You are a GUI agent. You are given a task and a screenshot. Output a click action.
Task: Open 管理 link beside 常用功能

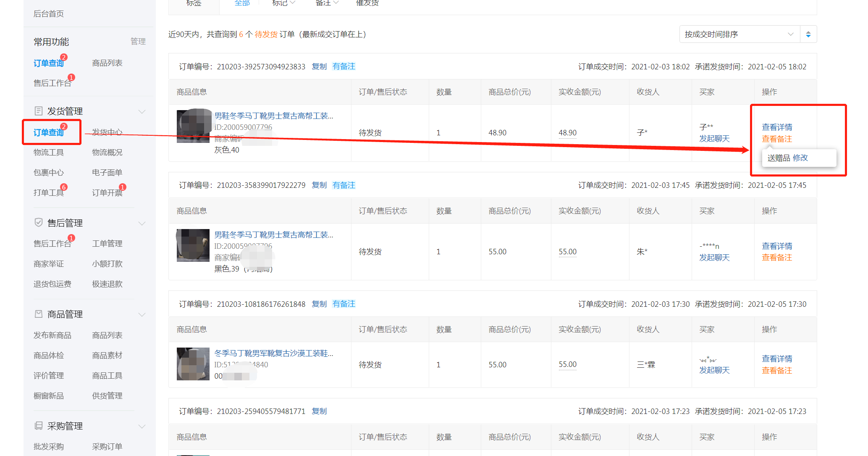coord(138,41)
